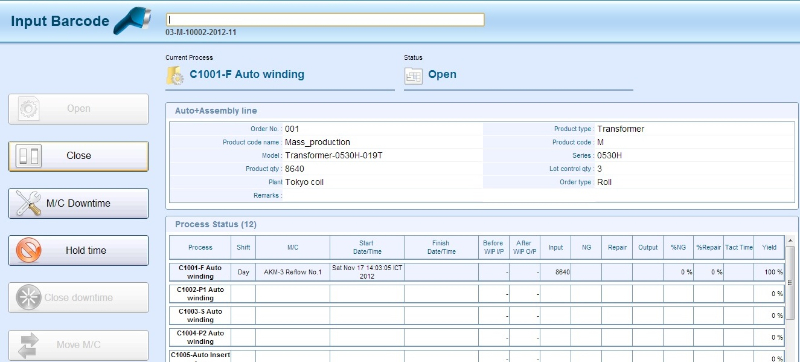
Task: Select the %Repair column header
Action: click(x=708, y=248)
